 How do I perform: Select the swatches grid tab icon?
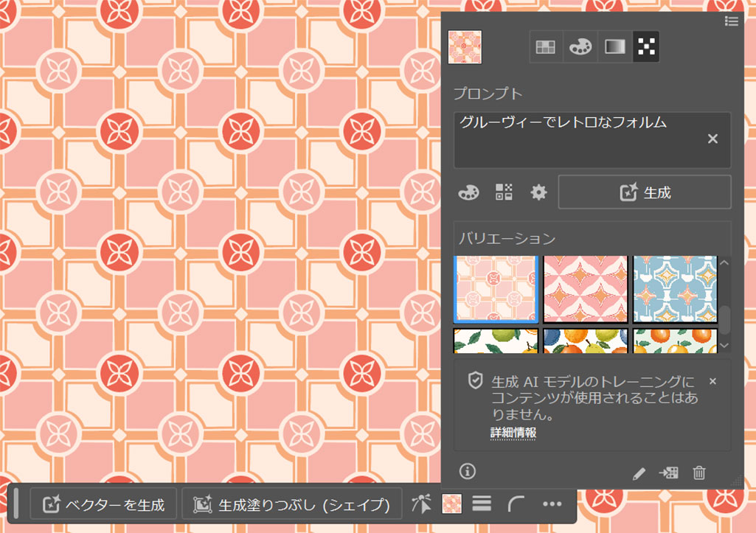[x=546, y=47]
